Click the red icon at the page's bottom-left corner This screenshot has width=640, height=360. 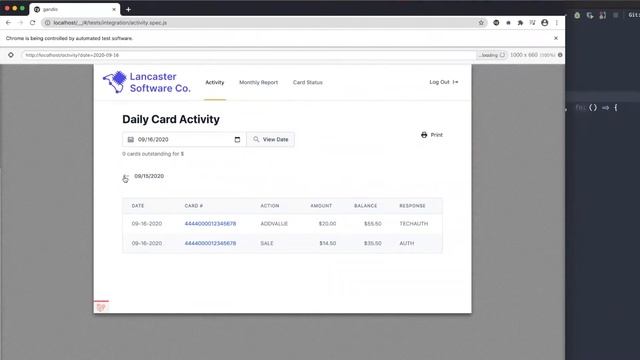click(x=101, y=307)
